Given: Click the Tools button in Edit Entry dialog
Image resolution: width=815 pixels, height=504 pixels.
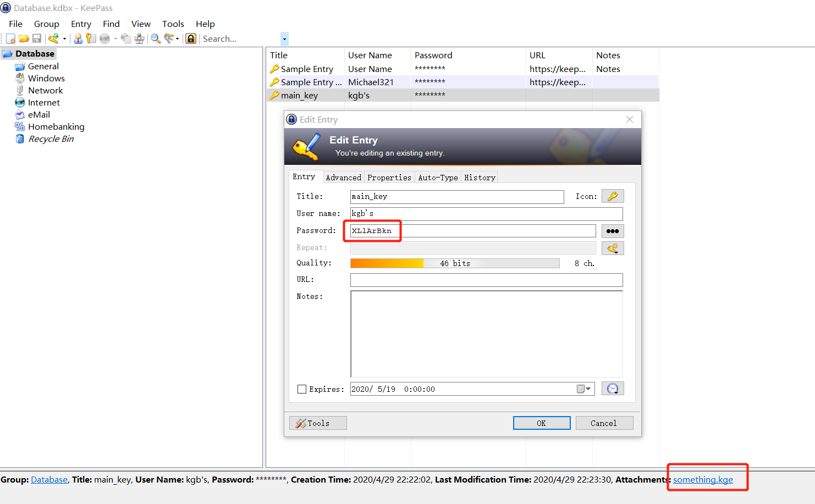Looking at the screenshot, I should tap(318, 423).
